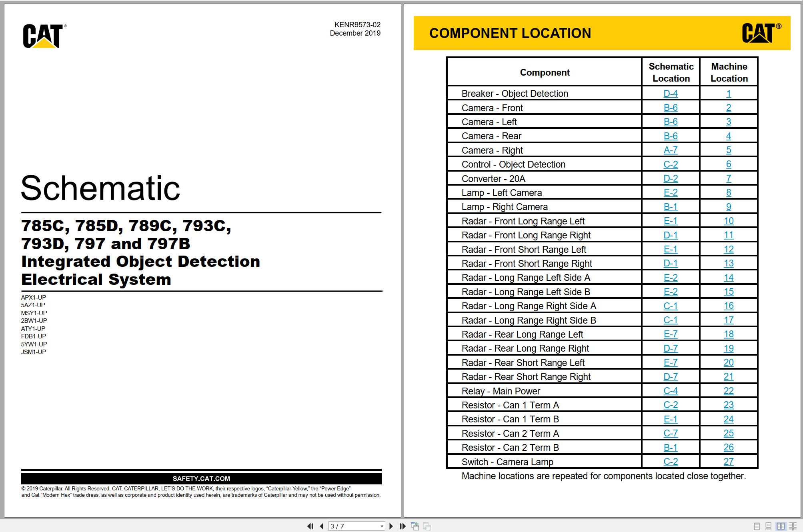The image size is (803, 532).
Task: Click the COMPONENT LOCATION heading
Action: click(510, 33)
